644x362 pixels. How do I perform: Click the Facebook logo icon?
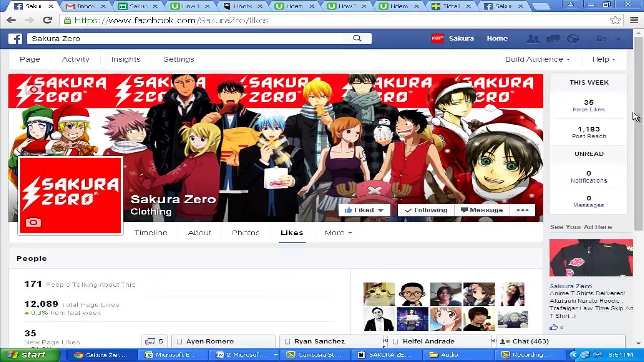tap(15, 39)
